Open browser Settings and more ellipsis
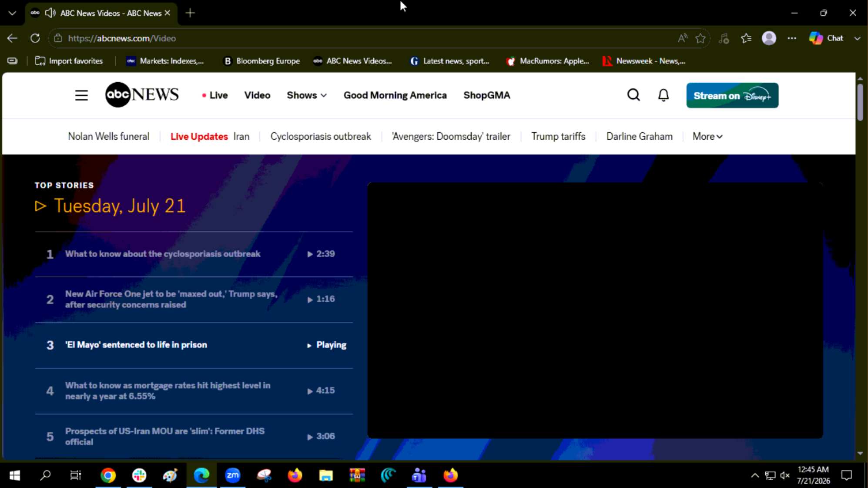868x488 pixels. (x=792, y=38)
